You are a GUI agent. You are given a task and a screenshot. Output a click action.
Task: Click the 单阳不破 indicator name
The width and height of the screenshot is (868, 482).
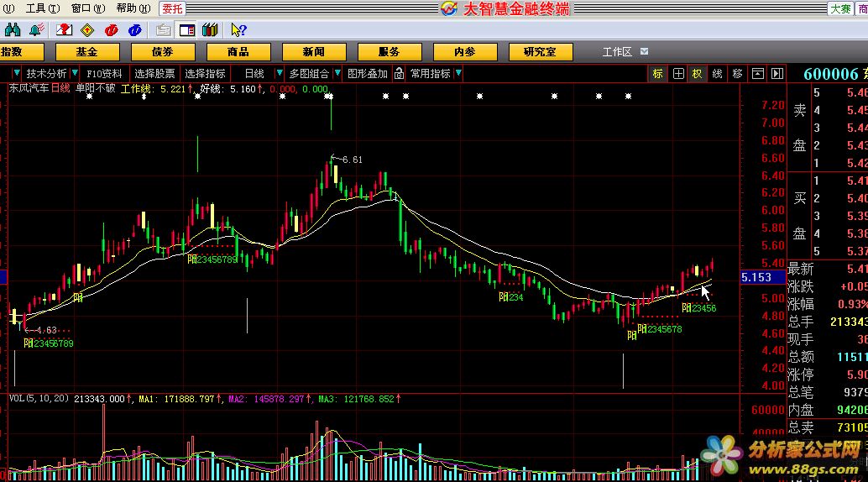[x=95, y=88]
